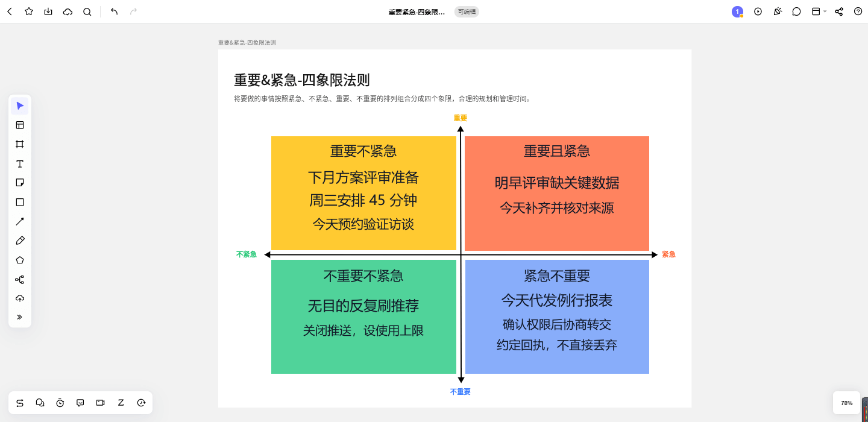Select the orange 重要且紧急 quadrant

pos(557,193)
